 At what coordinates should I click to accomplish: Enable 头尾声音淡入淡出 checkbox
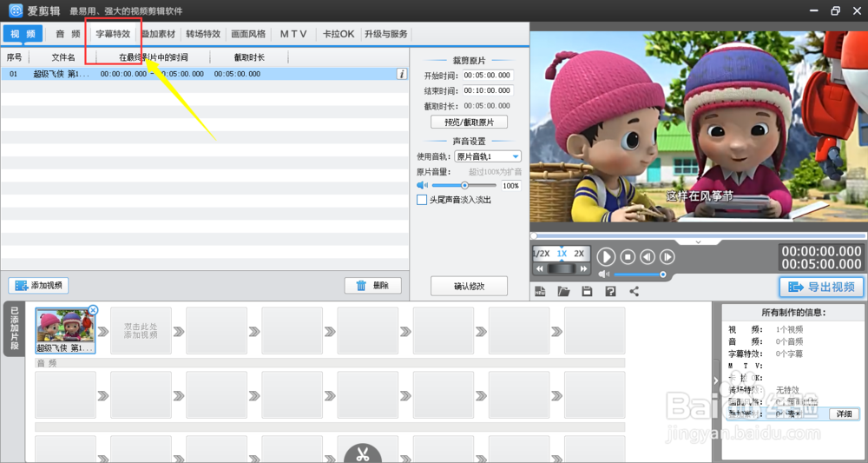tap(422, 200)
